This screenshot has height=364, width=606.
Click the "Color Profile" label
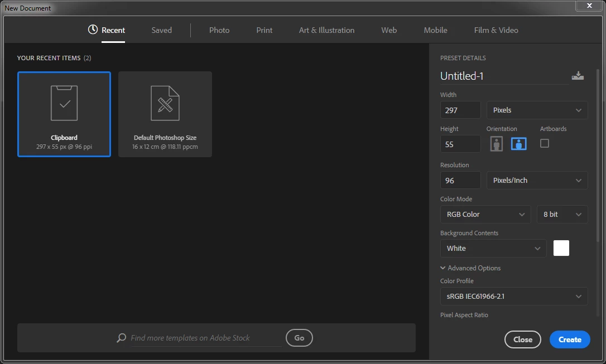click(456, 281)
